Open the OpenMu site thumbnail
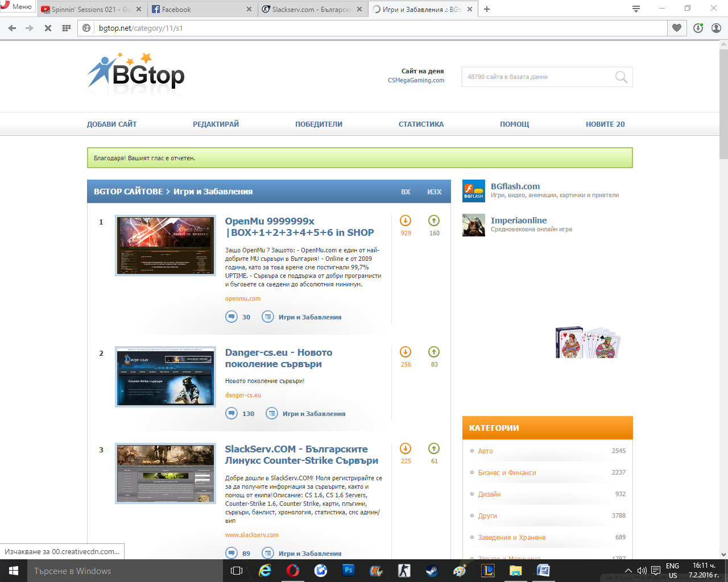Screen dimensions: 728x582 (166, 246)
